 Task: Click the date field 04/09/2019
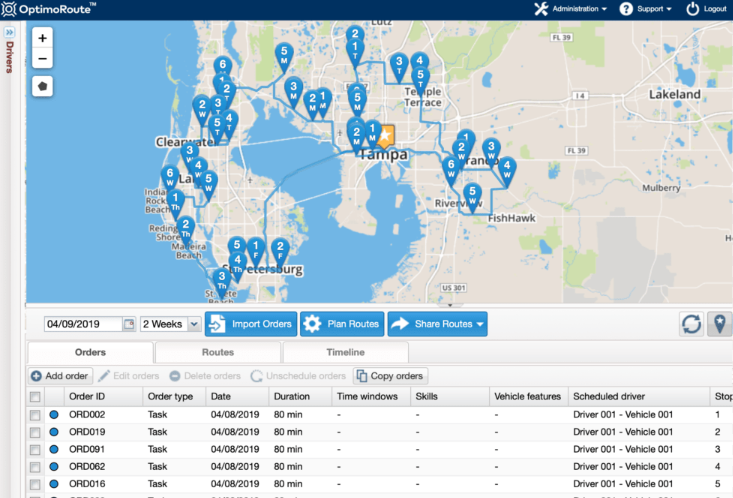click(83, 324)
